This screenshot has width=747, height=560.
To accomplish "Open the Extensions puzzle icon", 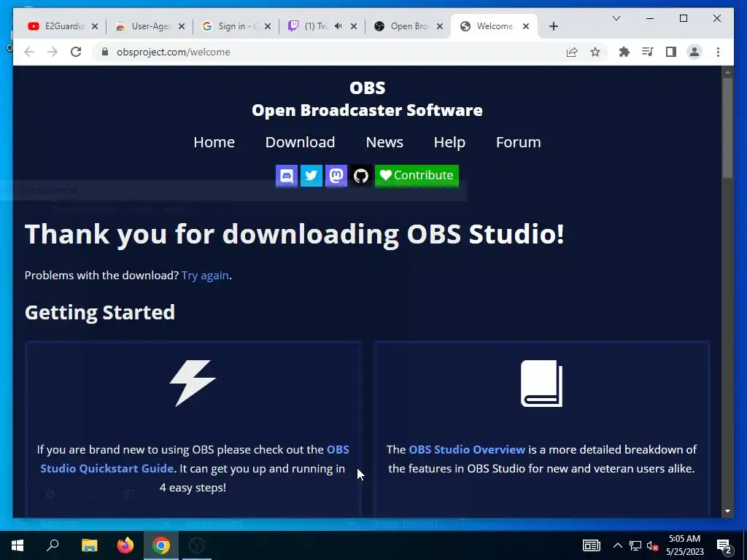I will coord(624,52).
